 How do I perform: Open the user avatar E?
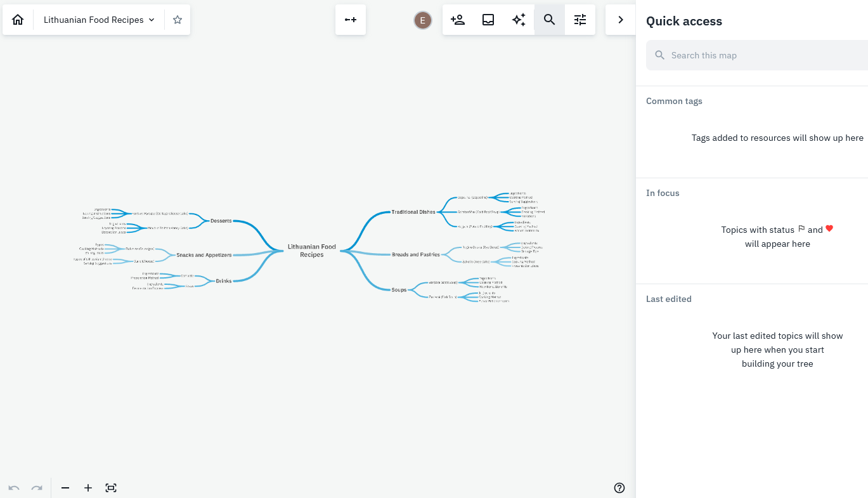[x=423, y=20]
